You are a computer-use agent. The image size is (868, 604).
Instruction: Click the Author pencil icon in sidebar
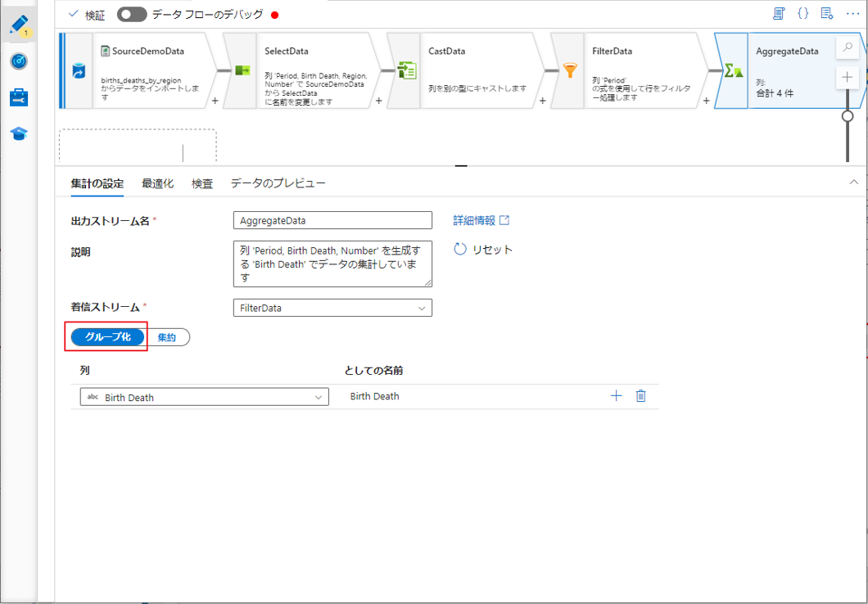click(x=18, y=25)
